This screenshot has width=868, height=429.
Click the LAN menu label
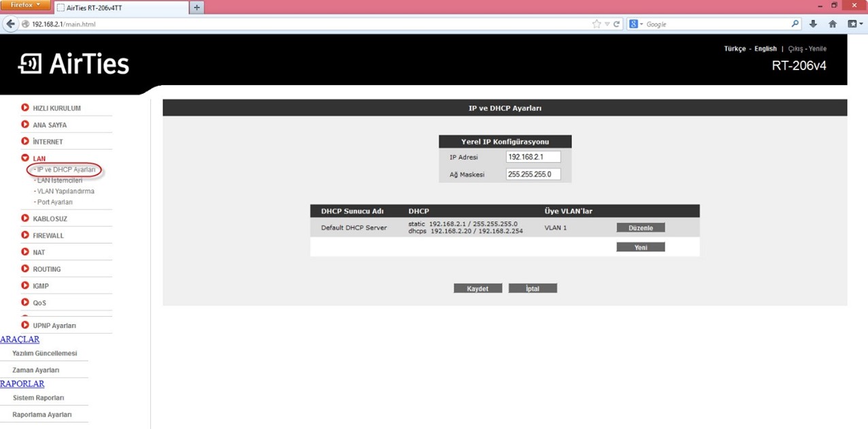(39, 159)
